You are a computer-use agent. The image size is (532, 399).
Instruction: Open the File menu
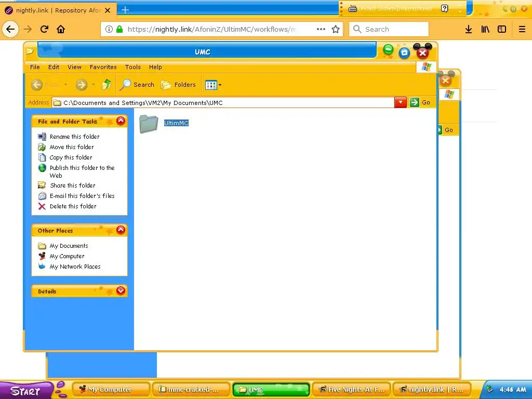tap(35, 67)
